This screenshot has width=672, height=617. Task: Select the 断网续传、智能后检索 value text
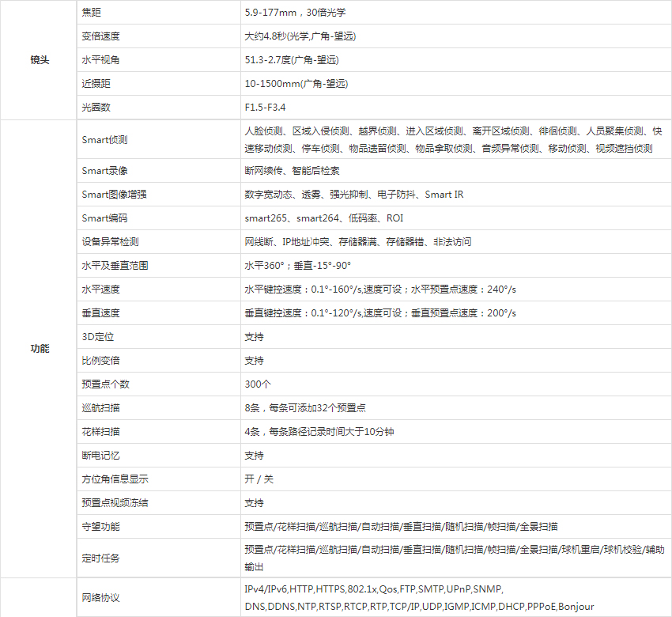pos(292,171)
